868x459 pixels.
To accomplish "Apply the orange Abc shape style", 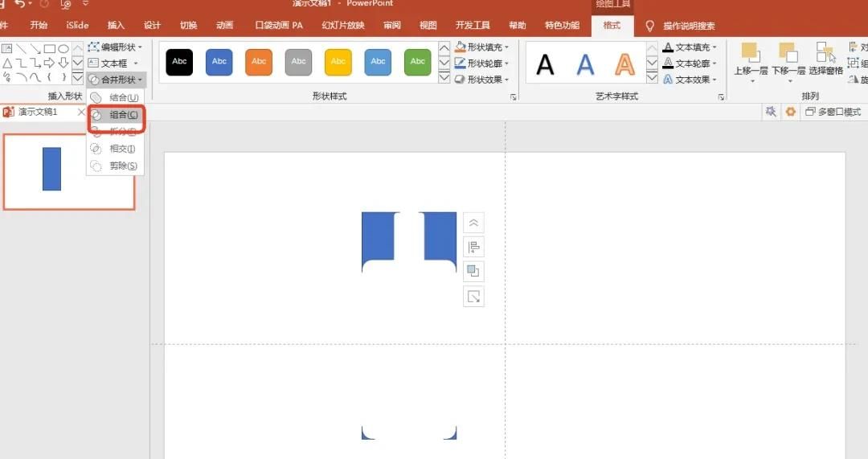I will point(259,61).
